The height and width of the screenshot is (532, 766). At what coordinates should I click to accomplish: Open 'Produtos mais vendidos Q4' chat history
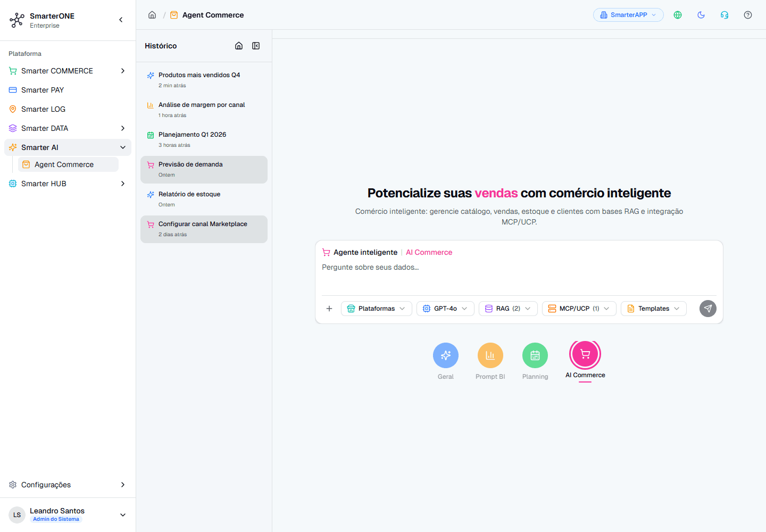coord(204,80)
